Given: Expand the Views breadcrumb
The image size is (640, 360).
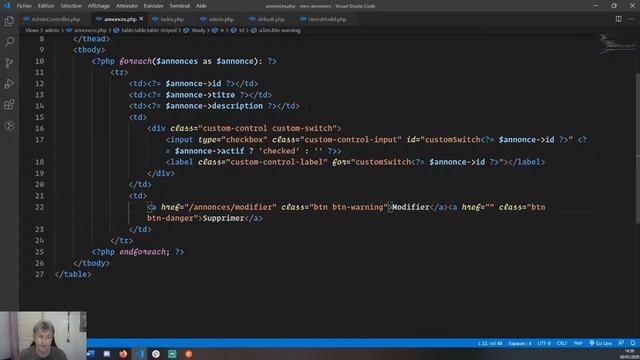Looking at the screenshot, I should [31, 30].
